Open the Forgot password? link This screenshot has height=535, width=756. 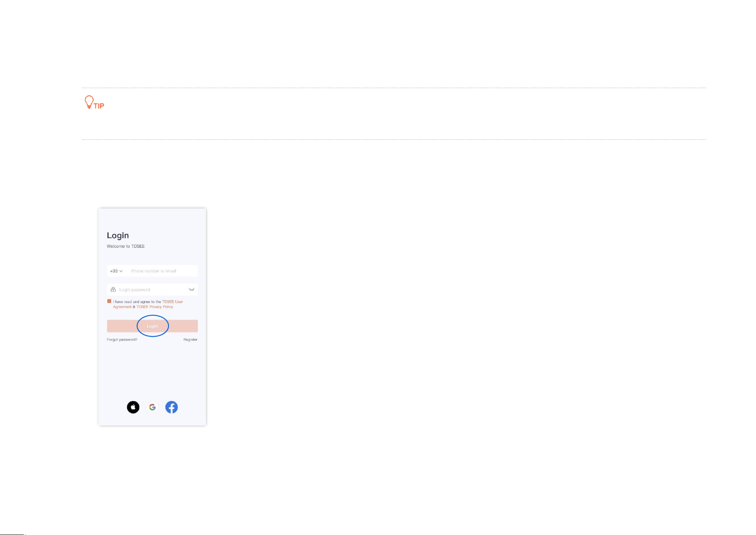click(122, 339)
